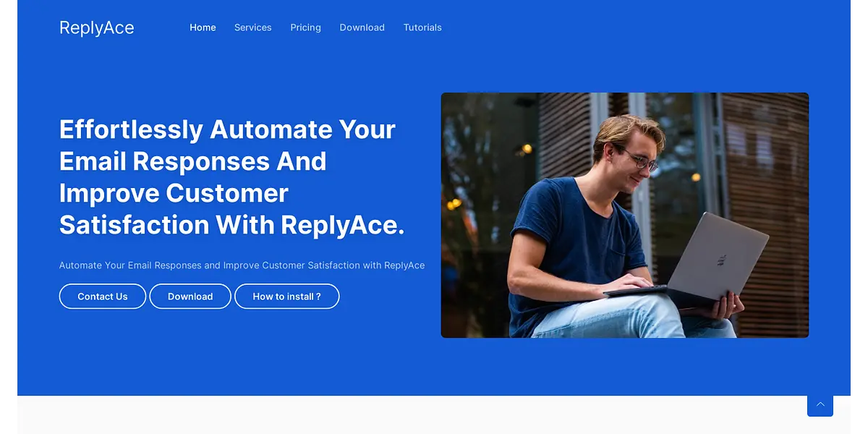Click the Improve Customer heading line
The width and height of the screenshot is (868, 434).
[174, 193]
